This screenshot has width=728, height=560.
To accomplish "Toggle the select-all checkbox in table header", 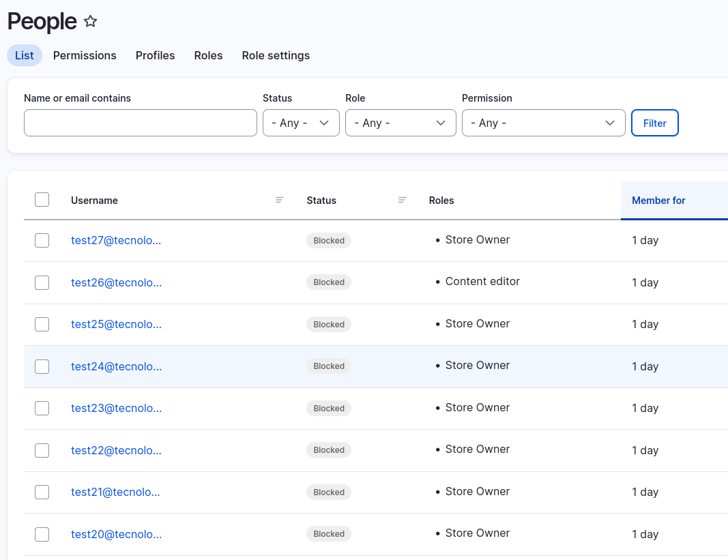I will [x=42, y=200].
